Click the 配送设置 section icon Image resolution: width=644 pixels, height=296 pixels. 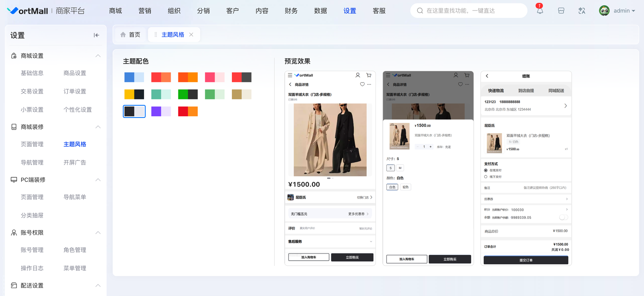[14, 286]
